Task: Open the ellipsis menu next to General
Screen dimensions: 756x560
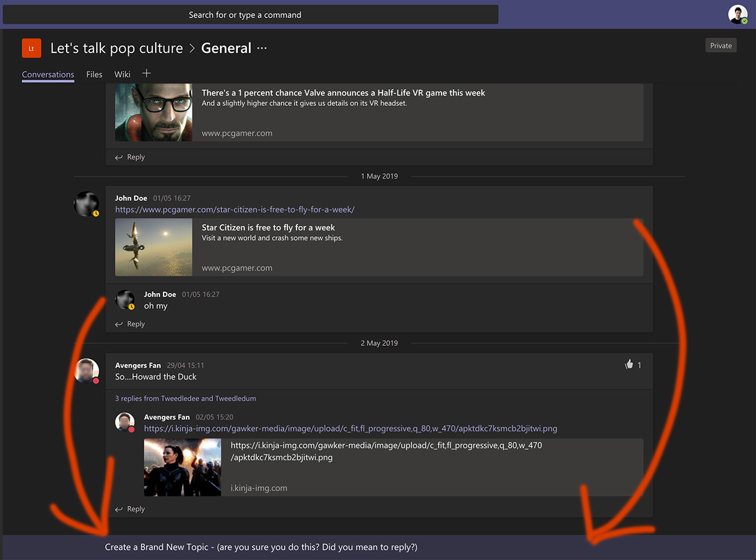Action: pyautogui.click(x=260, y=48)
